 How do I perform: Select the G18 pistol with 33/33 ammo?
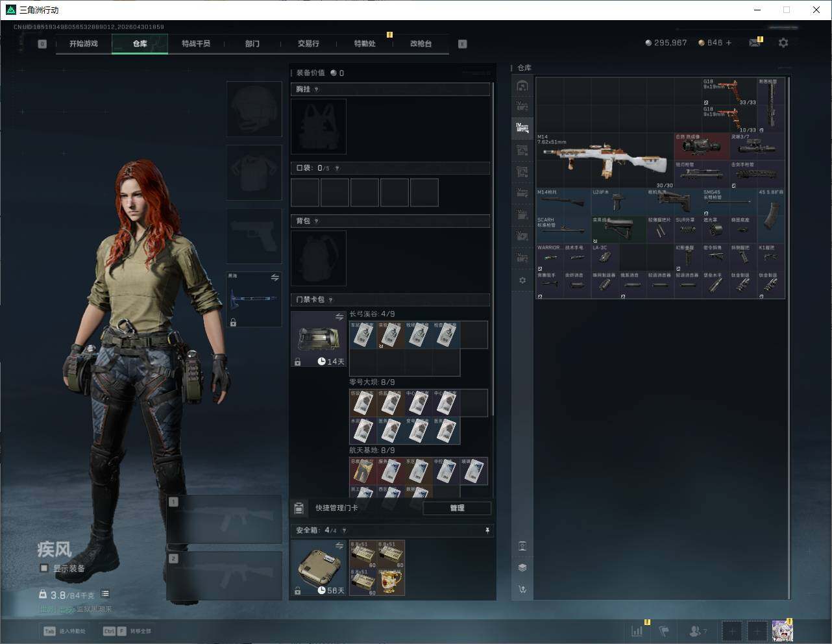(729, 92)
